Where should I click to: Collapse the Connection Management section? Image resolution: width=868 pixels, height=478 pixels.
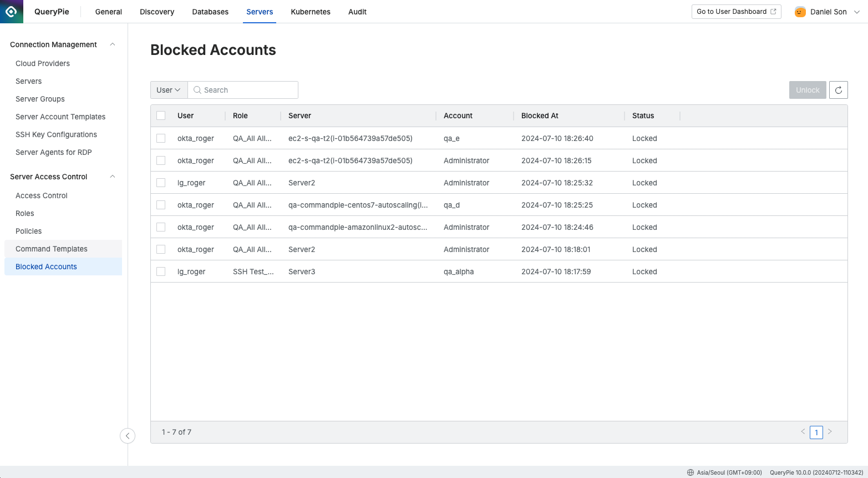coord(113,44)
